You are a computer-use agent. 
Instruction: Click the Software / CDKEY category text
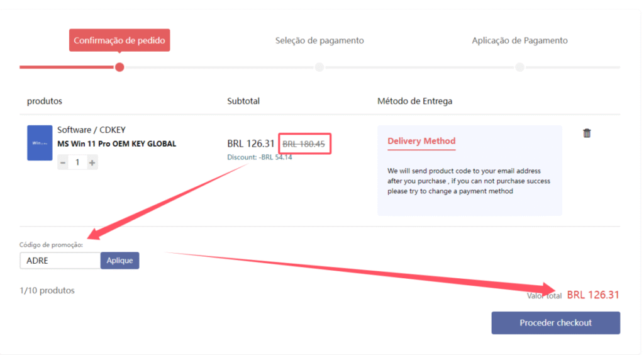(91, 130)
